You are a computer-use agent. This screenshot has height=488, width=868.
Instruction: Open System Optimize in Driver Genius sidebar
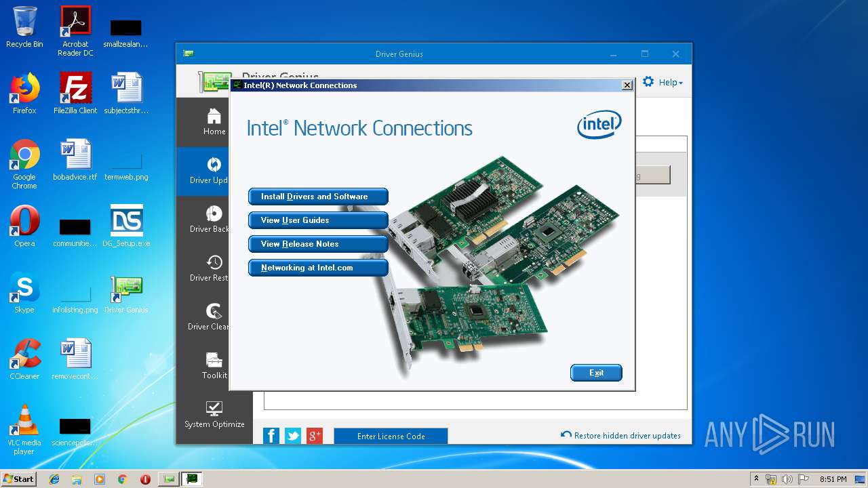[x=214, y=415]
